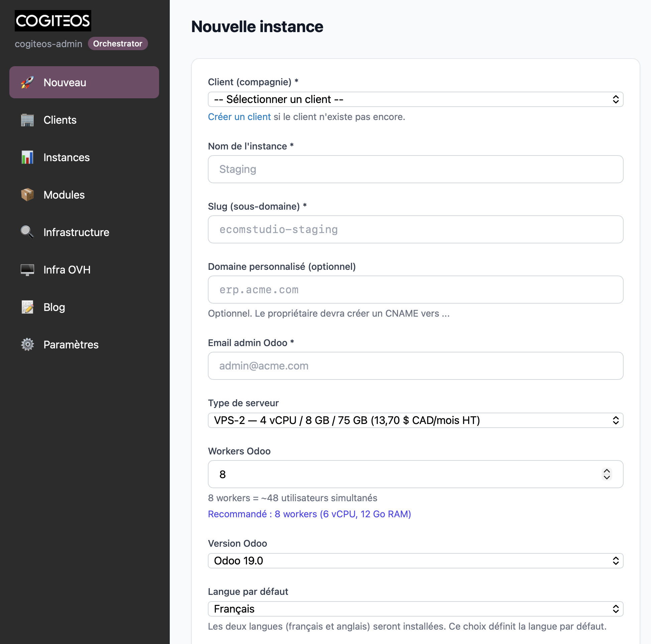This screenshot has width=651, height=644.
Task: Click the Orchestrator badge
Action: click(118, 43)
